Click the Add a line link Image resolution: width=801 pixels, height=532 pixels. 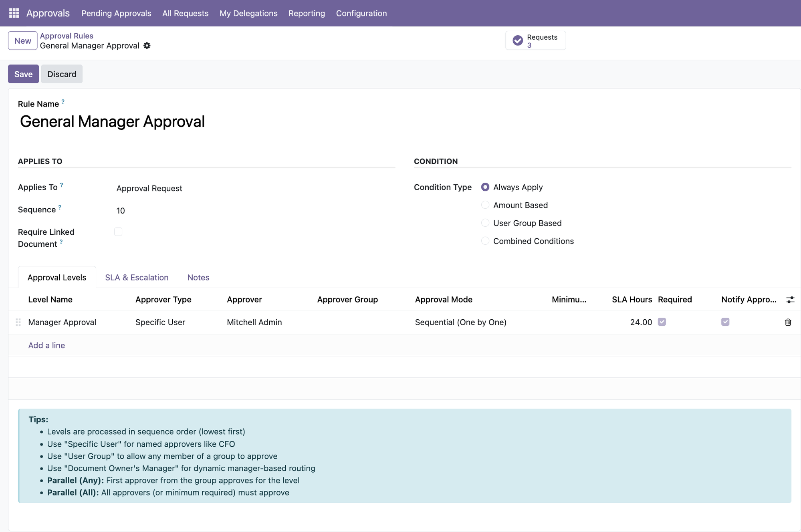coord(46,345)
